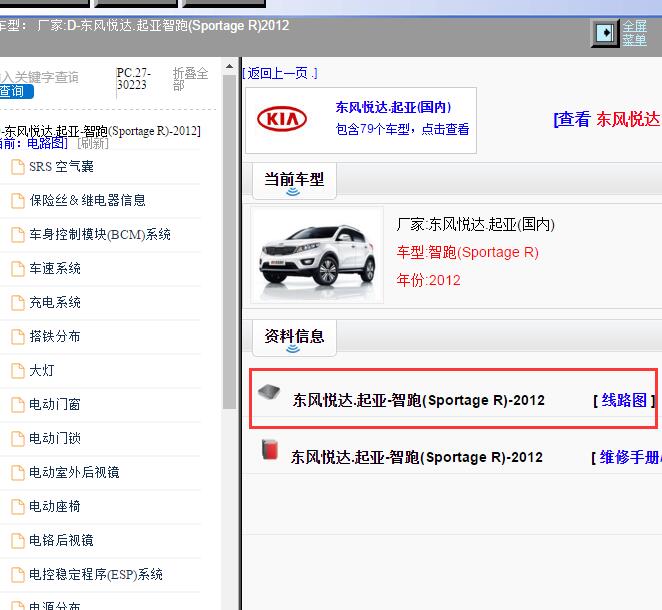The height and width of the screenshot is (610, 662).
Task: Open the 电动室外后视镜 entry
Action: [74, 472]
